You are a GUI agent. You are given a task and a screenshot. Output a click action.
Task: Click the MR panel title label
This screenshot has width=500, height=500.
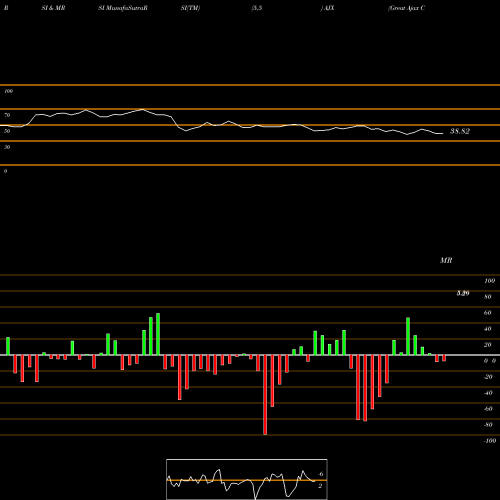446,260
